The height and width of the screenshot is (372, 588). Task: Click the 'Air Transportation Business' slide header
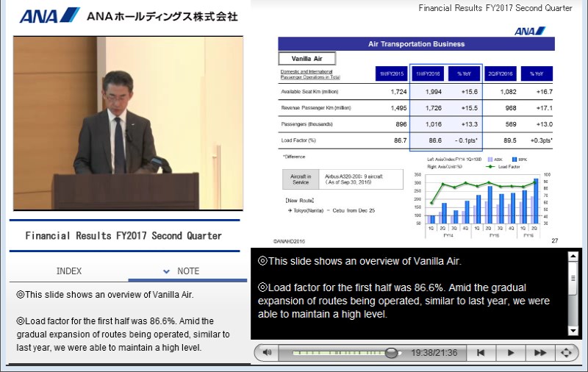click(416, 44)
